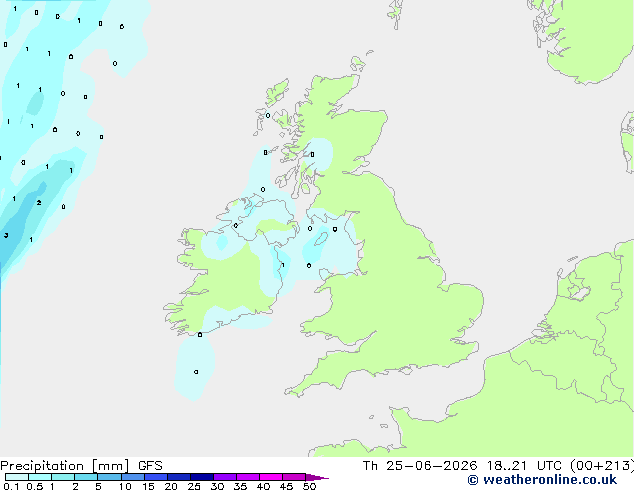Click the '30' legend scale label

(217, 486)
